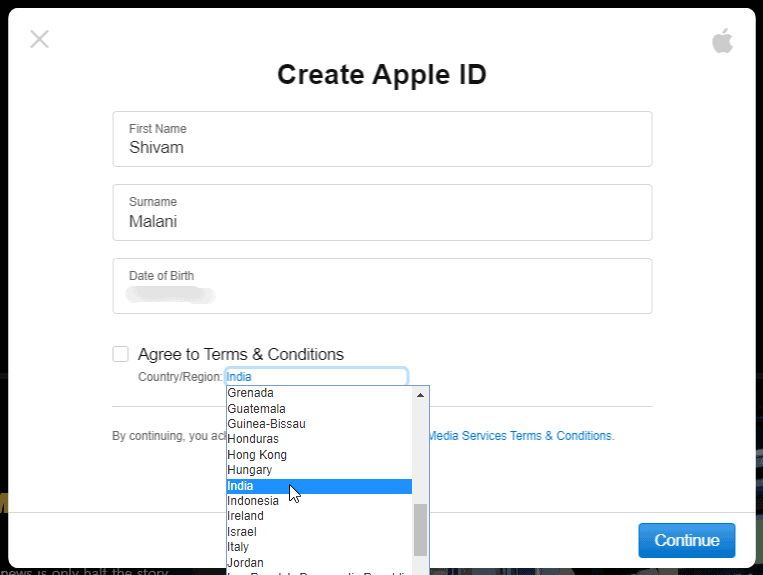Screen dimensions: 763x575
Task: Click the dropdown list scroll-up arrow
Action: [x=420, y=395]
